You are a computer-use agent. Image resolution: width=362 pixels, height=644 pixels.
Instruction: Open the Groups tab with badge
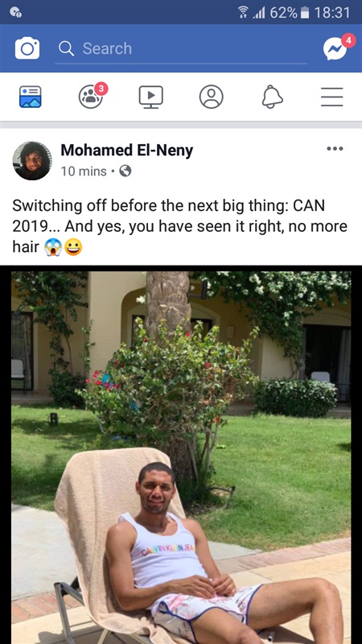click(x=92, y=96)
